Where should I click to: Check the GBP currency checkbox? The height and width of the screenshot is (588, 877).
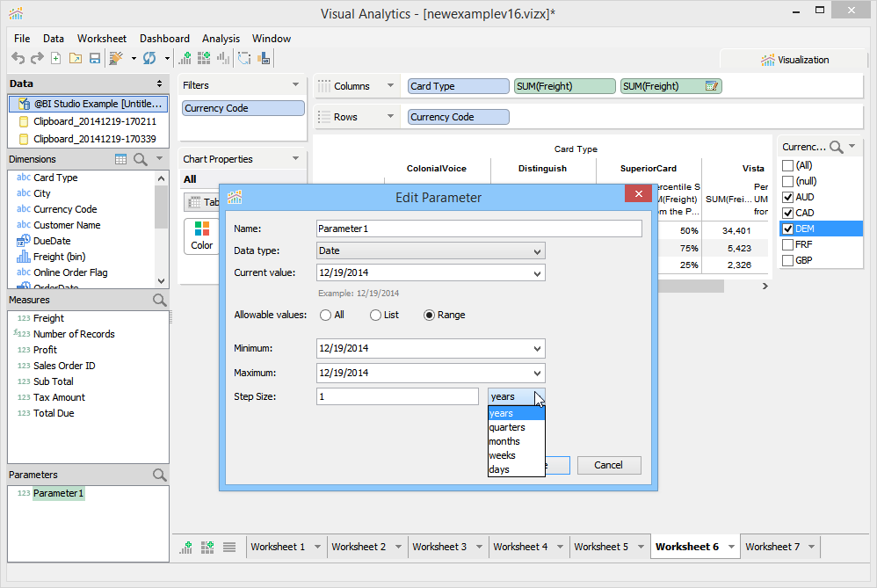click(788, 260)
